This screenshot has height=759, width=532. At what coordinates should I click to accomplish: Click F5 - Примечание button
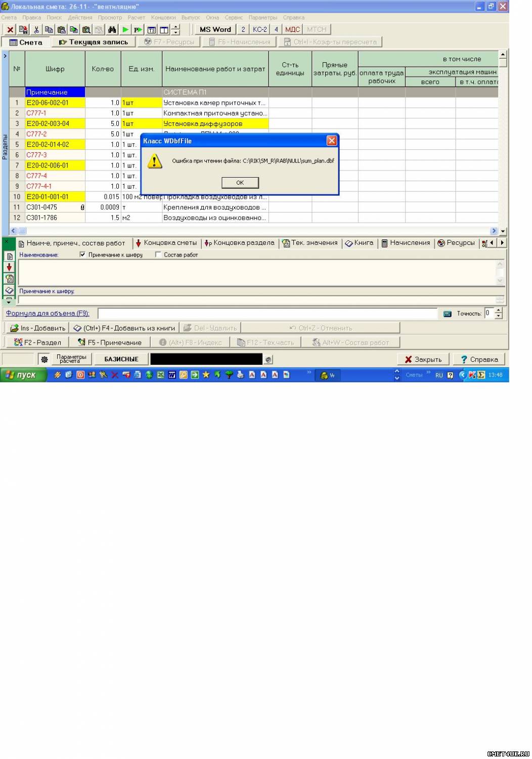[110, 342]
